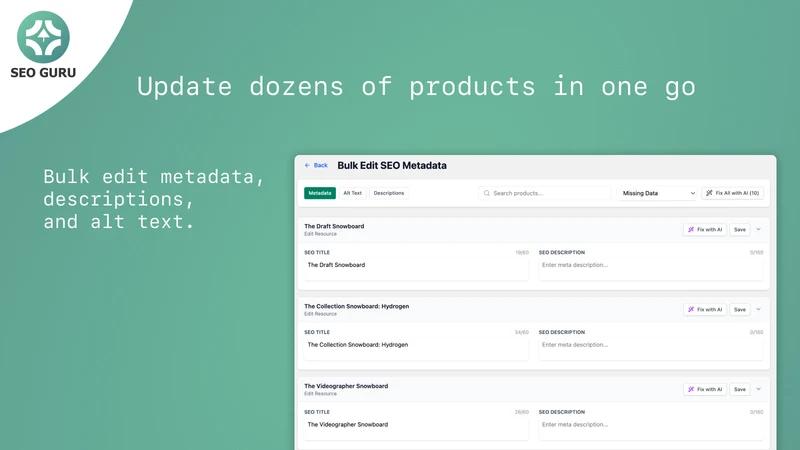The image size is (800, 450).
Task: Go back using the Back link
Action: (316, 165)
